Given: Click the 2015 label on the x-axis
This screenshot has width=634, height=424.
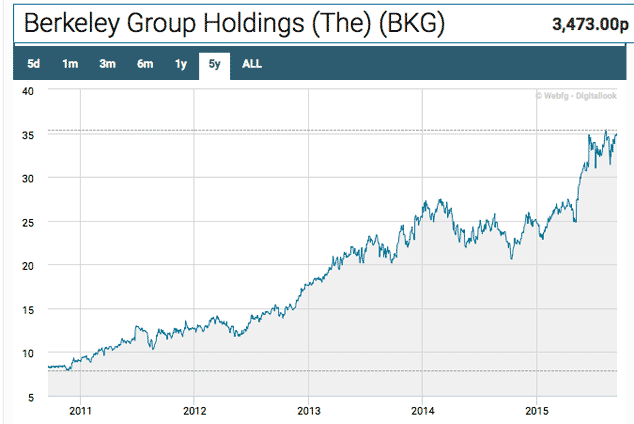Looking at the screenshot, I should tap(538, 410).
